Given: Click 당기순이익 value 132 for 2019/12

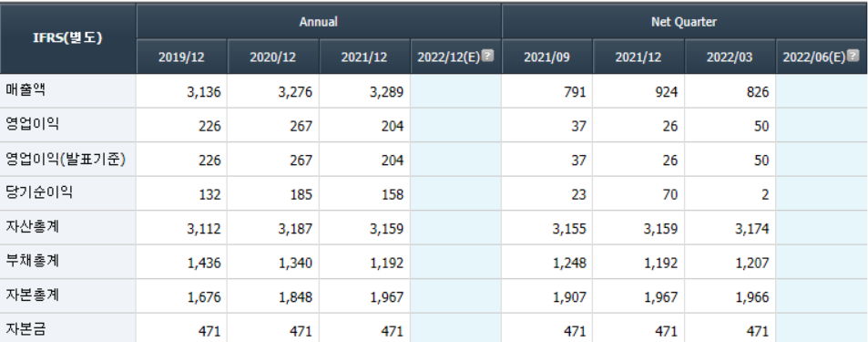Looking at the screenshot, I should tap(209, 195).
